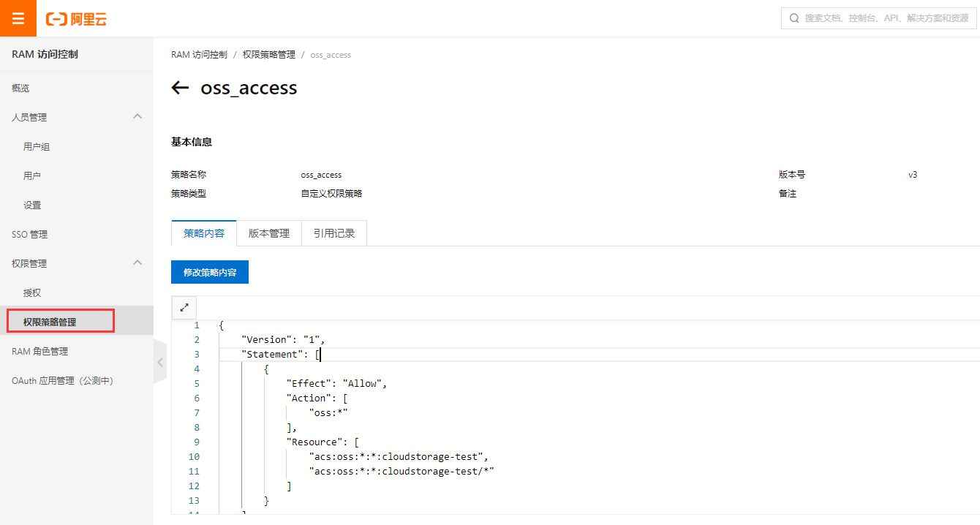The width and height of the screenshot is (980, 525).
Task: Click the "Statement" line in the editor
Action: click(281, 354)
